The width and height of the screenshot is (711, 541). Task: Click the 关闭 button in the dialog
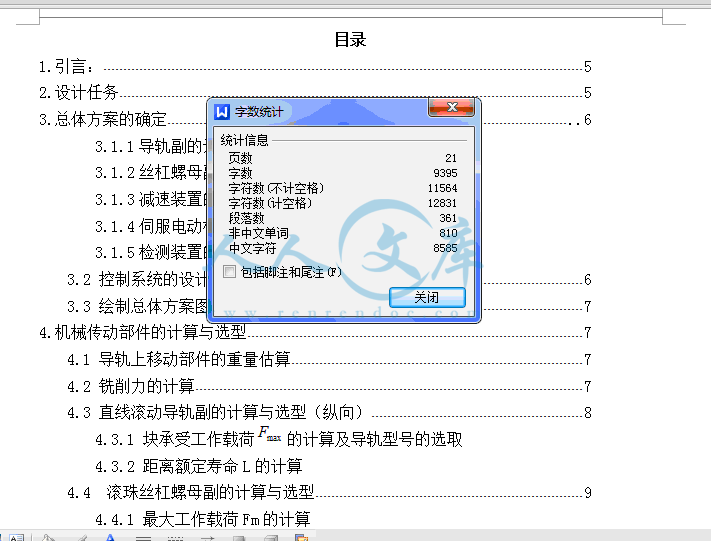pyautogui.click(x=427, y=297)
